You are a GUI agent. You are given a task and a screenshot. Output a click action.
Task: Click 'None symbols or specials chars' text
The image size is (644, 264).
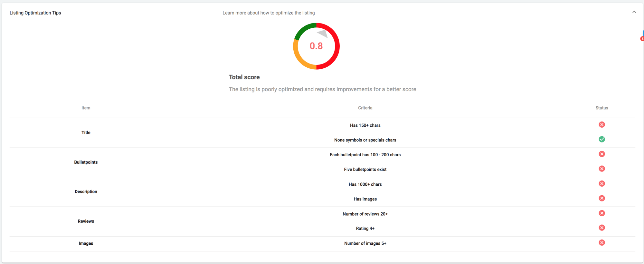click(365, 140)
